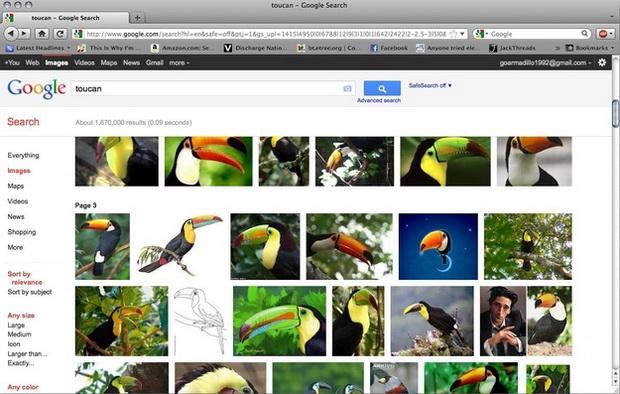
Task: Switch to News in the Google bar
Action: point(131,63)
